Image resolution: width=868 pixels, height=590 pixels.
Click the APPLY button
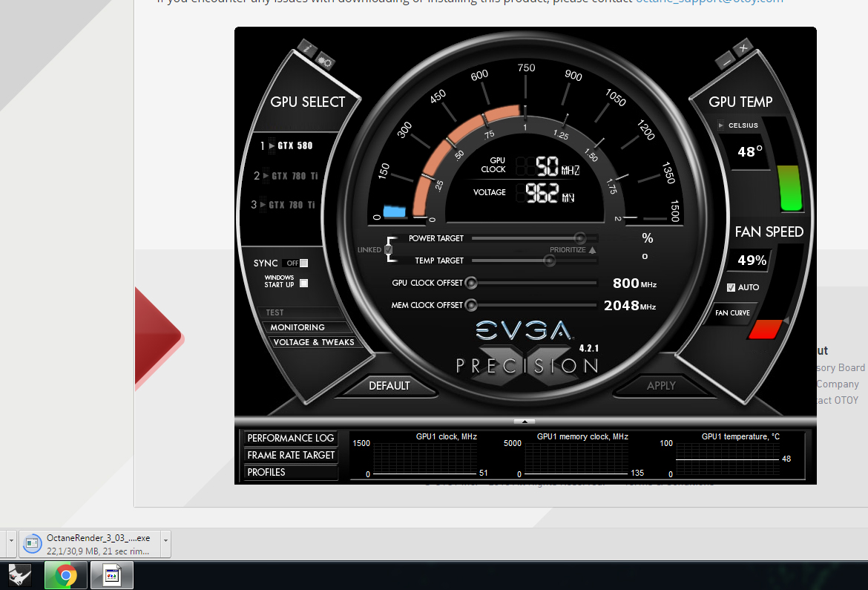(662, 386)
